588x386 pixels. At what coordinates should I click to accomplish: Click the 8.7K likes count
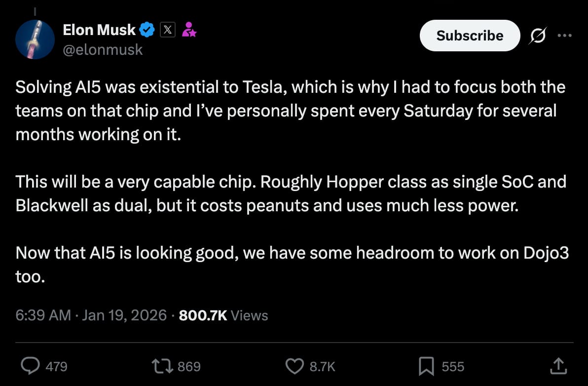(322, 366)
